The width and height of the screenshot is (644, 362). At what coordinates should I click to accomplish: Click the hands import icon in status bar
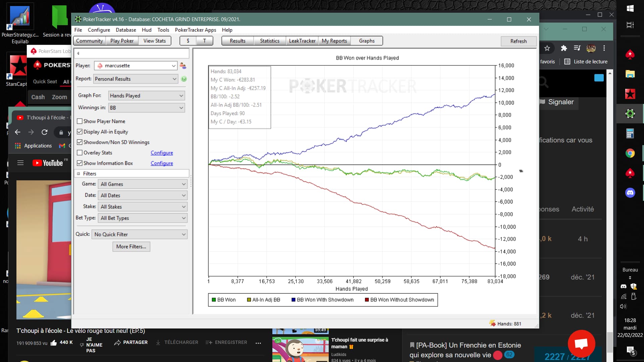pyautogui.click(x=492, y=323)
